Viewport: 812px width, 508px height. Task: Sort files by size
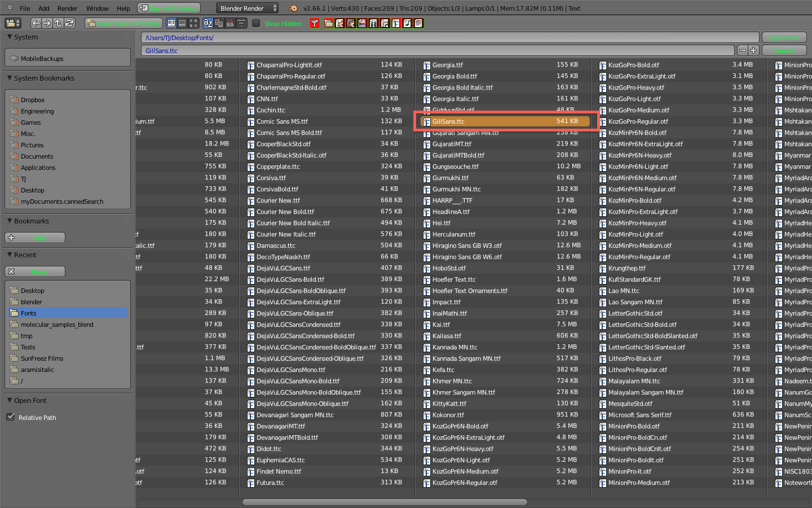pos(241,23)
